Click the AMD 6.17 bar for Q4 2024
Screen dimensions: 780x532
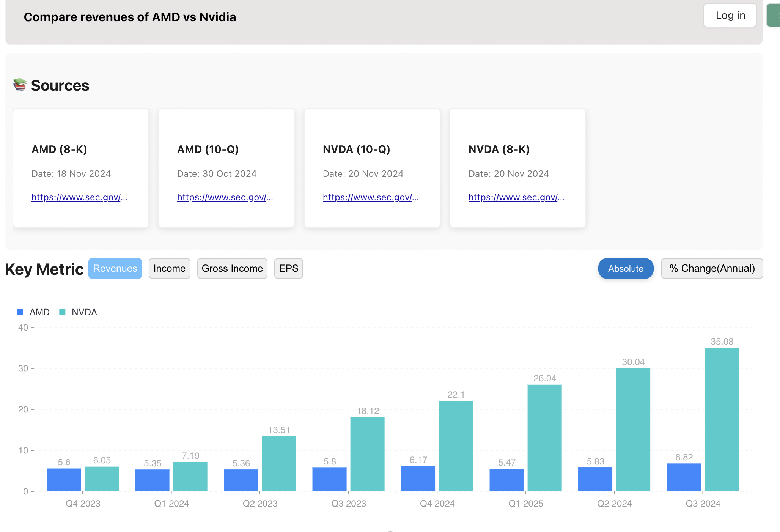coord(418,479)
